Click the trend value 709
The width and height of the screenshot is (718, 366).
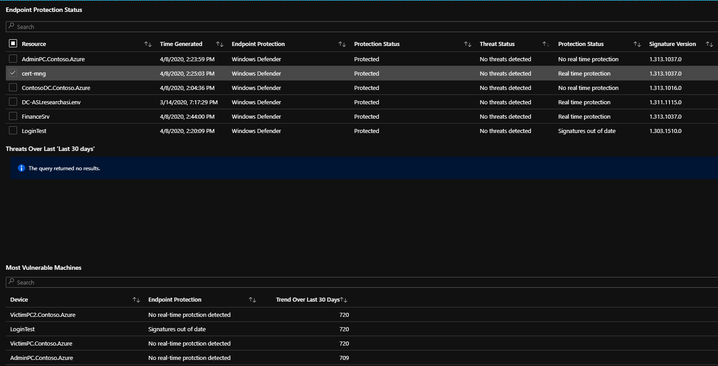[344, 358]
